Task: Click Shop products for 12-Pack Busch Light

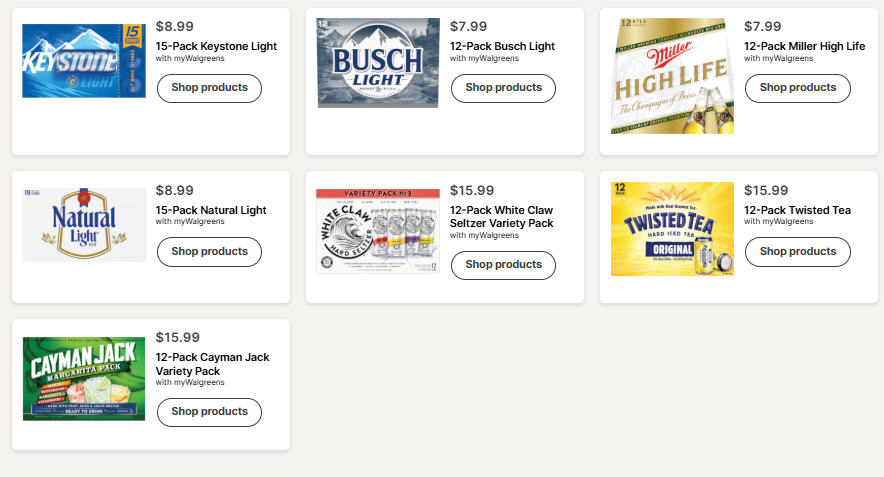Action: 503,88
